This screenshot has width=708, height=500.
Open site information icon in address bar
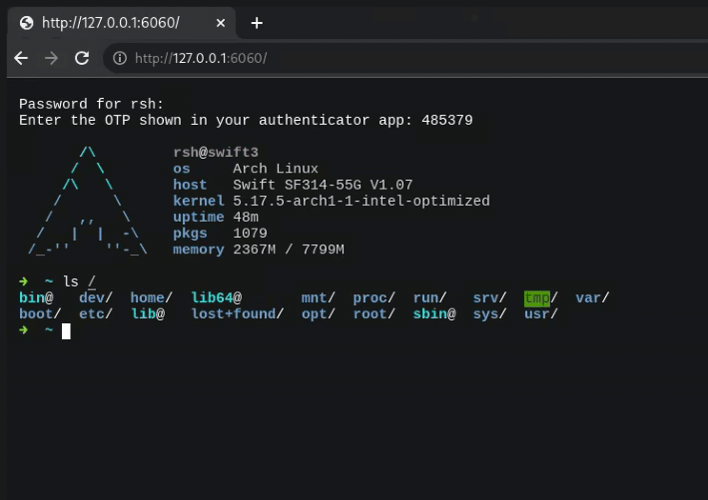[120, 58]
